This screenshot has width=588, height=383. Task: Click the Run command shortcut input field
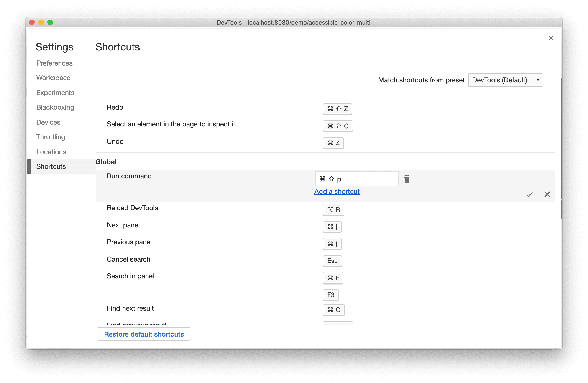tap(356, 179)
